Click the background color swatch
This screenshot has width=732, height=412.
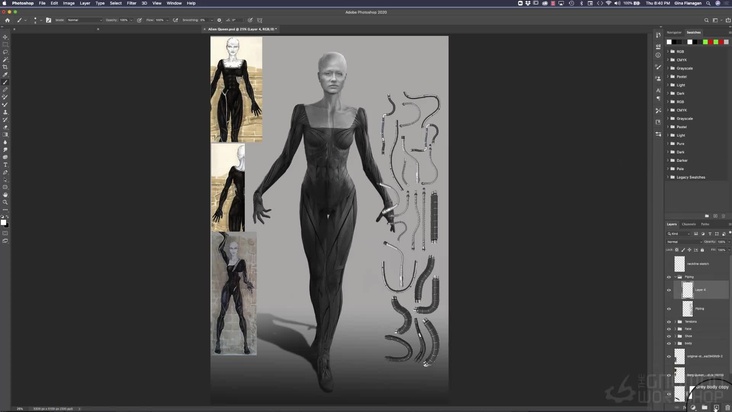(6, 225)
